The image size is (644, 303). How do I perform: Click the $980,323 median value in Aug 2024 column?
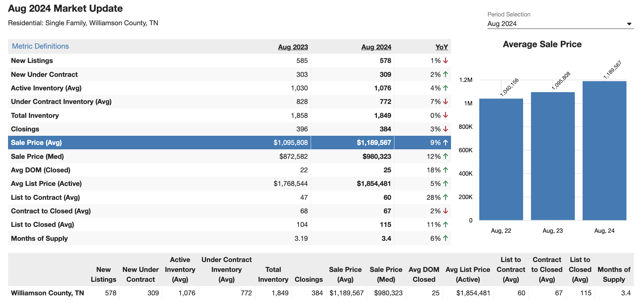pyautogui.click(x=377, y=157)
